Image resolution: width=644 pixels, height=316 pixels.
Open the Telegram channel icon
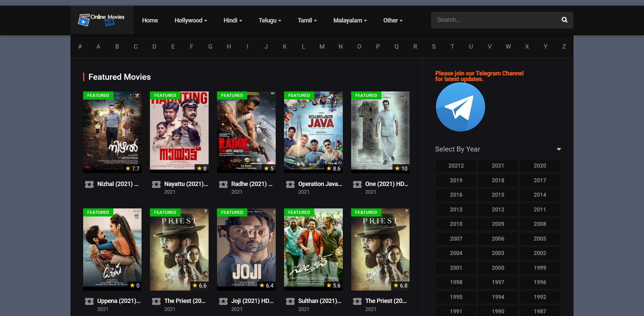[460, 107]
